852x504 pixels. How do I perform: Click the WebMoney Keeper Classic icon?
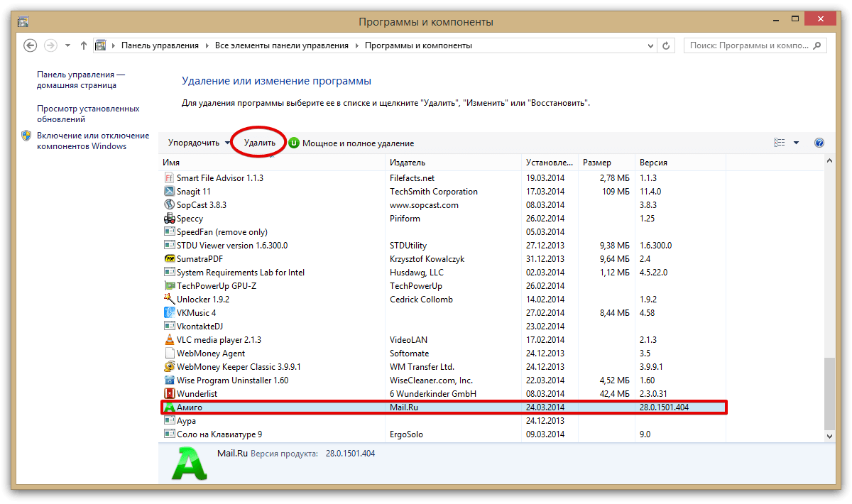(x=169, y=367)
